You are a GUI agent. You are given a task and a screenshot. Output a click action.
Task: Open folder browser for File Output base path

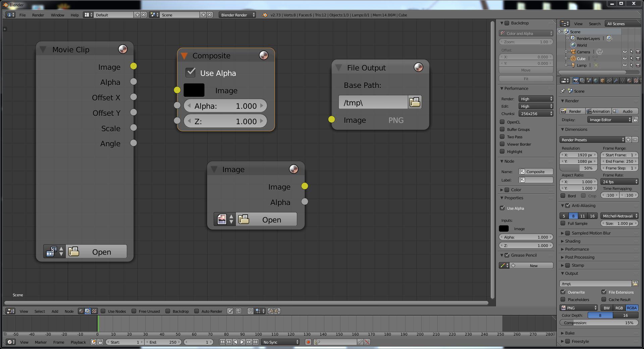(415, 102)
